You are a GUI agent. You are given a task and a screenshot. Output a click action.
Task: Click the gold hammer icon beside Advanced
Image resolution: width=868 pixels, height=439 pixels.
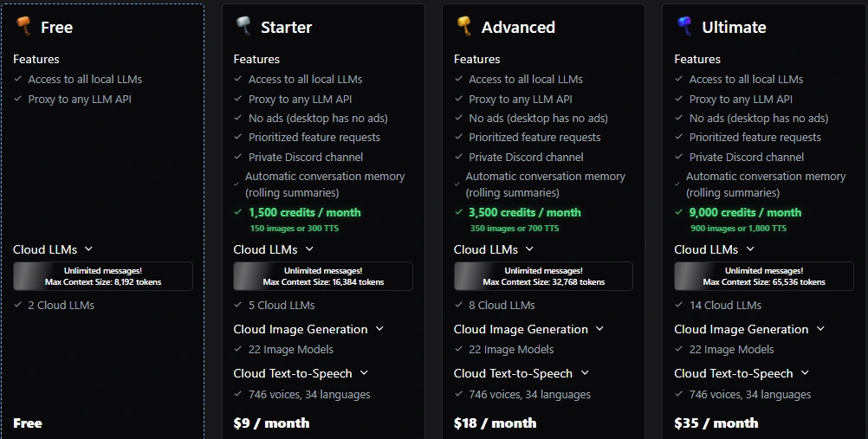[464, 25]
